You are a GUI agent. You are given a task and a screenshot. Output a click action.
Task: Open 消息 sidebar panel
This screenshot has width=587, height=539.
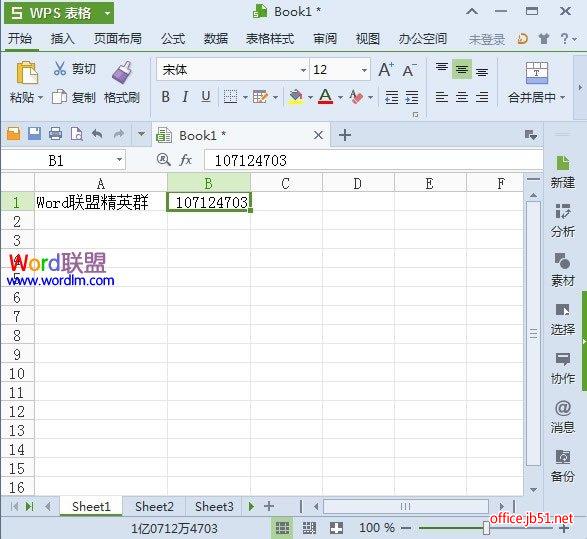pos(562,417)
